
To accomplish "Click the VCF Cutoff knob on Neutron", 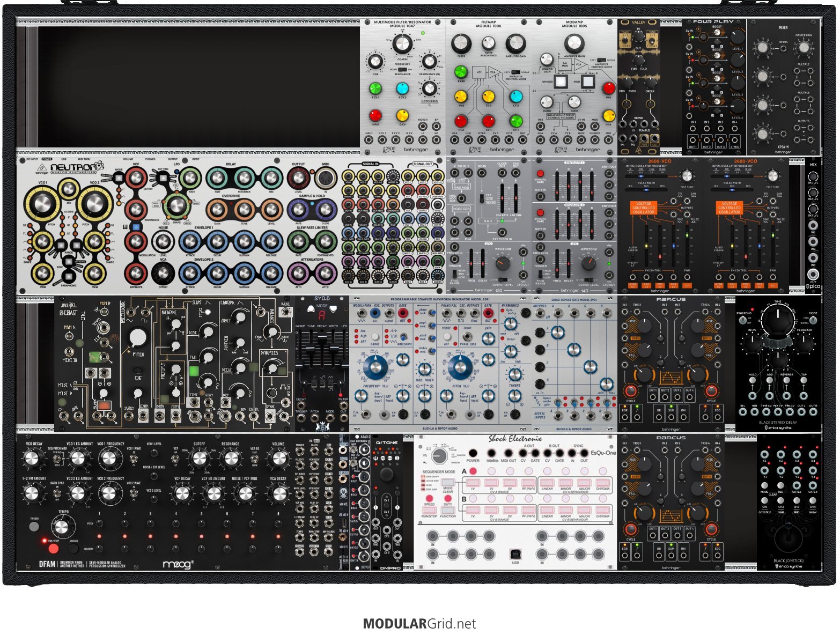I will [136, 177].
